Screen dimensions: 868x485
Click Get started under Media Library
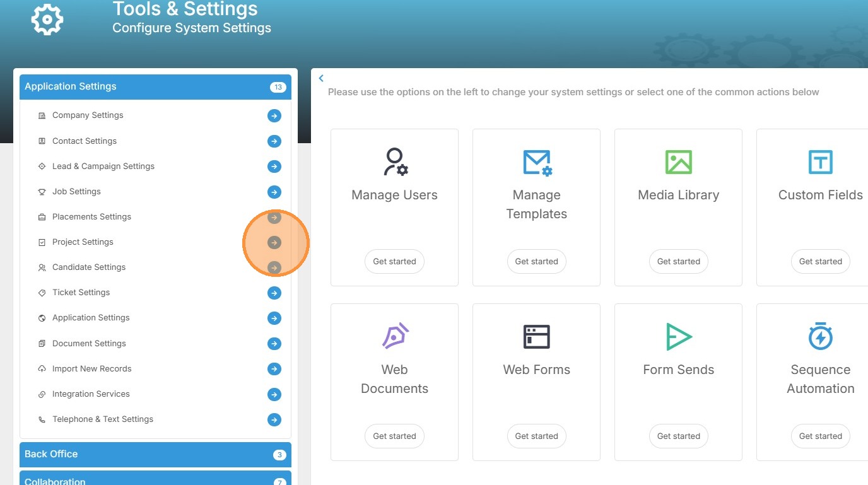(x=679, y=261)
